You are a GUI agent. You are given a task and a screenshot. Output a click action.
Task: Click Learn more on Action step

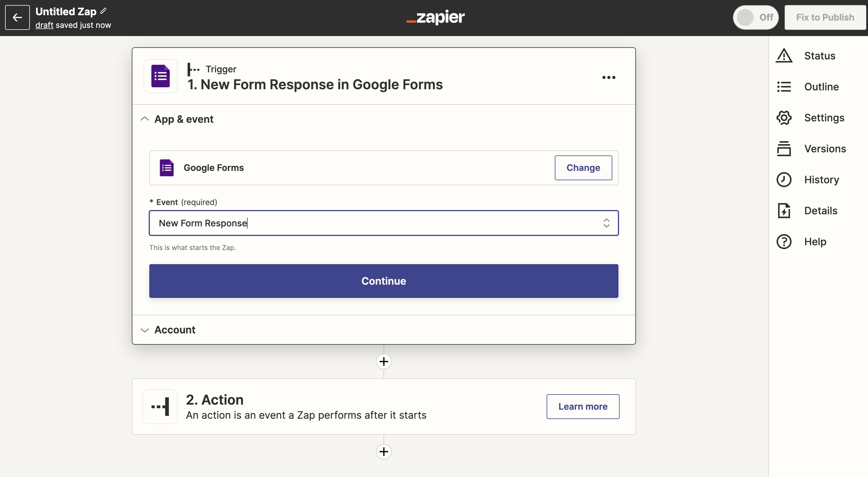click(583, 407)
